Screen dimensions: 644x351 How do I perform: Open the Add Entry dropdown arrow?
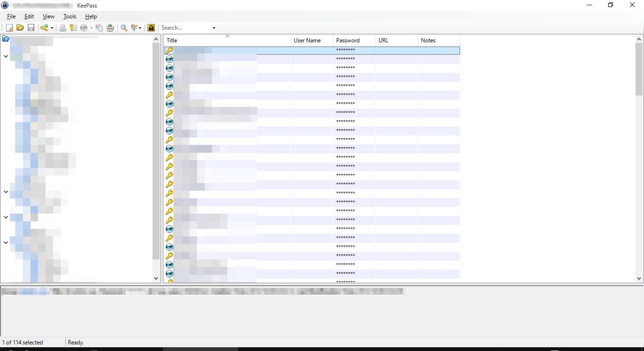tap(52, 28)
